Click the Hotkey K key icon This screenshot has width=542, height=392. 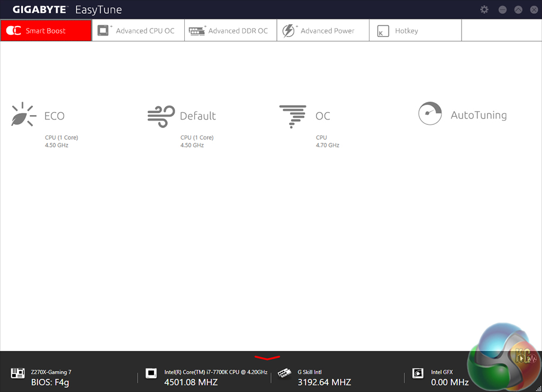pyautogui.click(x=383, y=31)
